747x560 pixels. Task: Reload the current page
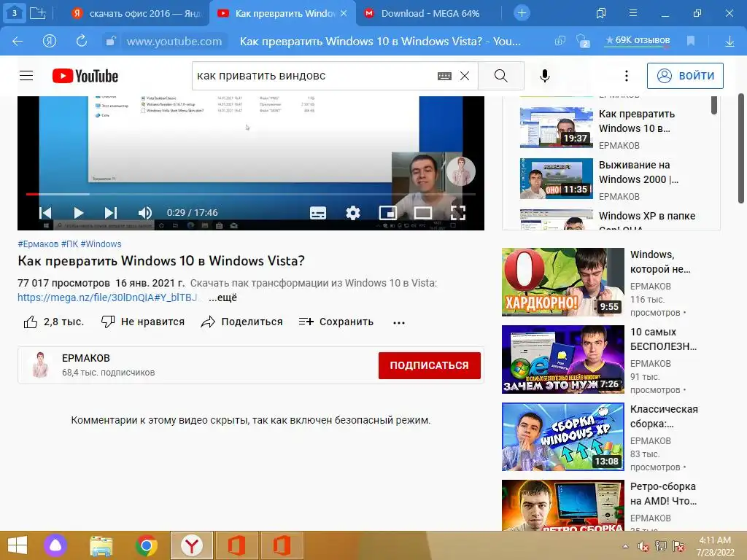pos(82,41)
